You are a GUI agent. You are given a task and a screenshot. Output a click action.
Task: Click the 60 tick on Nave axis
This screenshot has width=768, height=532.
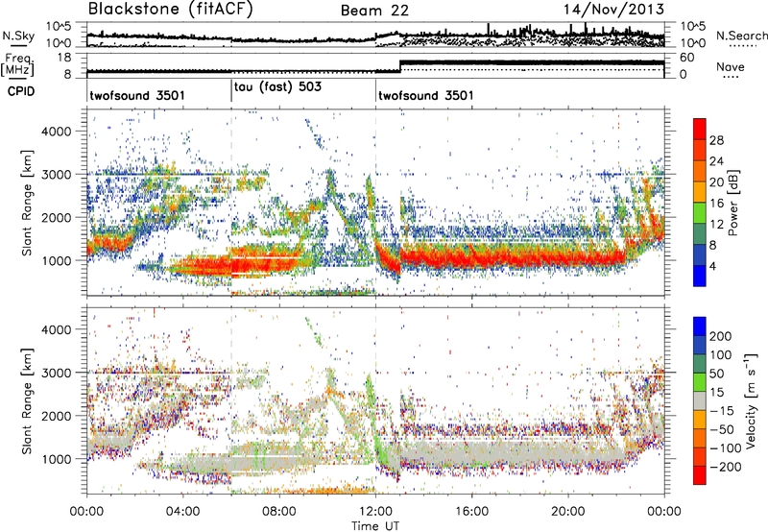[687, 58]
